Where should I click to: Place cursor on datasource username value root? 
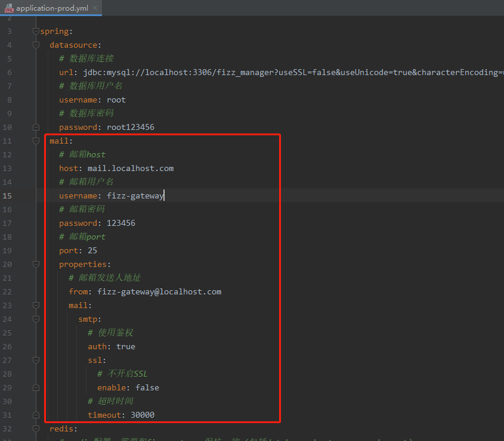(x=116, y=100)
